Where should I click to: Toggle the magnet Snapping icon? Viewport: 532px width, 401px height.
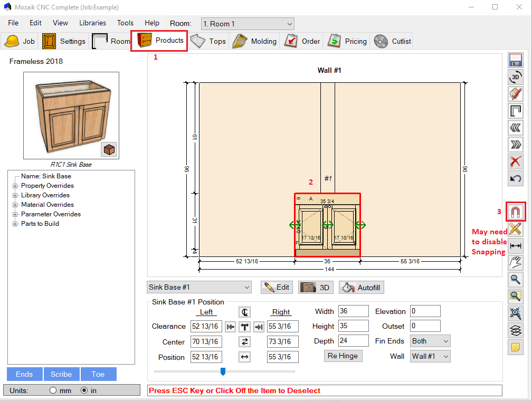pyautogui.click(x=516, y=212)
